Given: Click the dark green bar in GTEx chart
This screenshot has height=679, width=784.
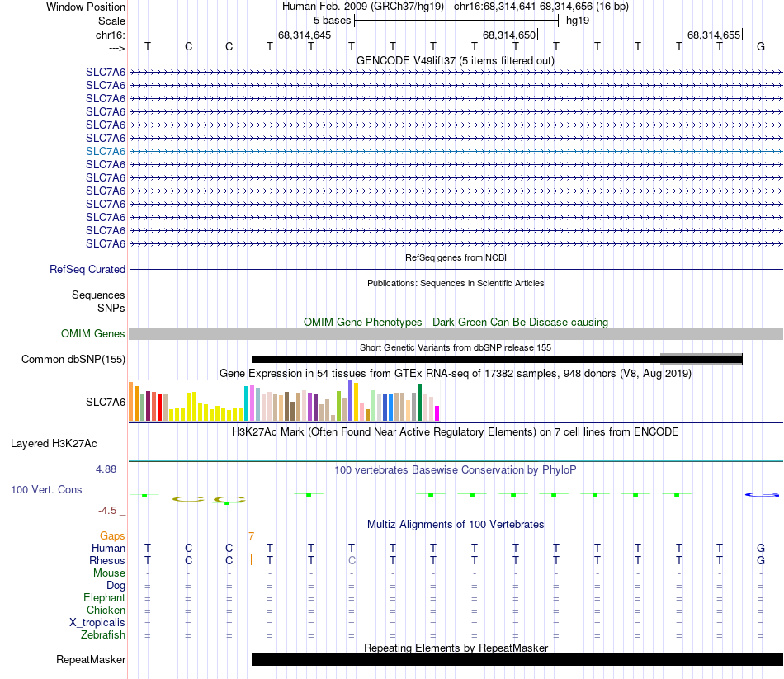Looking at the screenshot, I should (x=419, y=403).
